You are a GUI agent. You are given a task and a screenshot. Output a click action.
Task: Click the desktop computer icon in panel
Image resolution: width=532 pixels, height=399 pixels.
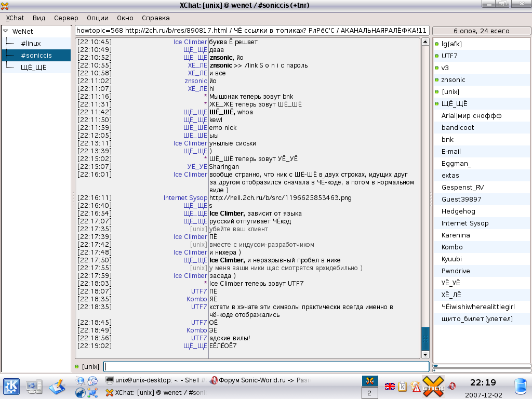pyautogui.click(x=34, y=387)
